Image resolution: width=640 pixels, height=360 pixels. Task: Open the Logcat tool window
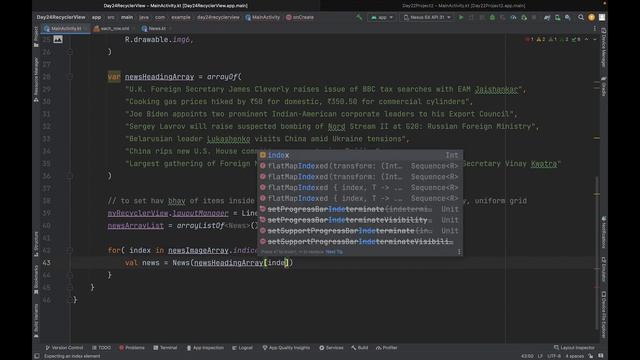[x=242, y=348]
